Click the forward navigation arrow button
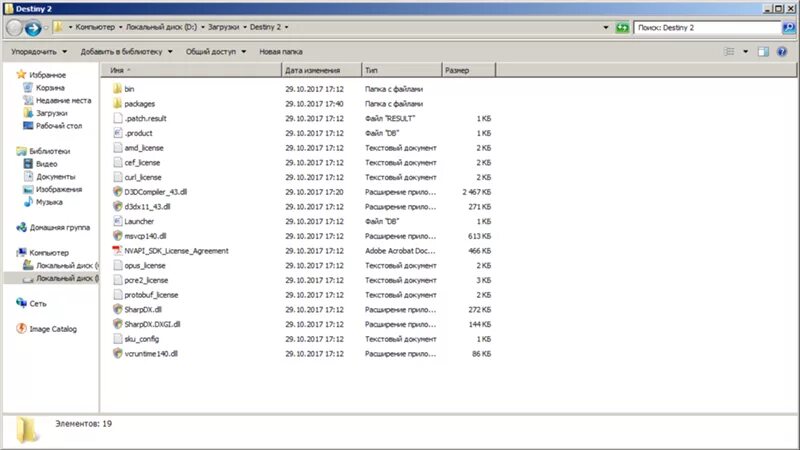 (x=33, y=28)
